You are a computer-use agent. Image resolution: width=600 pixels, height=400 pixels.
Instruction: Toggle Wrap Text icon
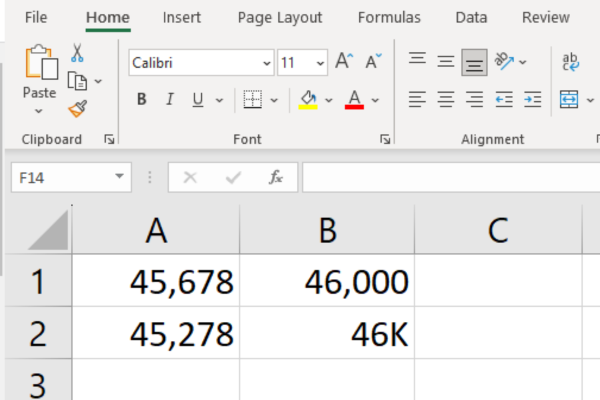[x=571, y=62]
